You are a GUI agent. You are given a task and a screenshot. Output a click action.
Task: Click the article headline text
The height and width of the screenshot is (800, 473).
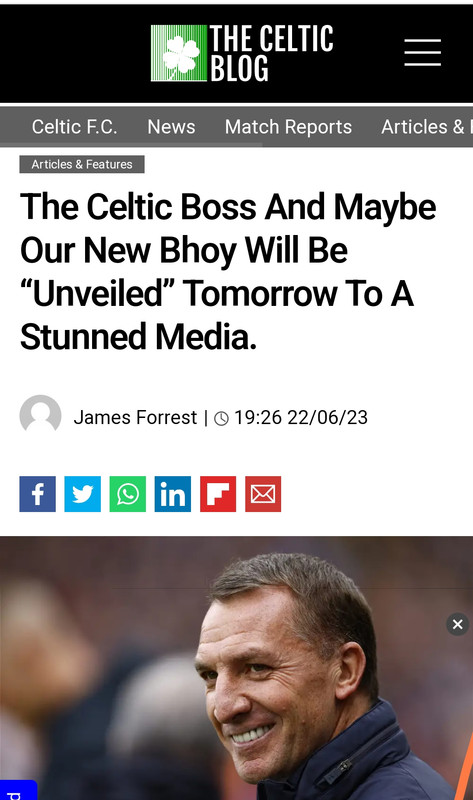point(228,271)
